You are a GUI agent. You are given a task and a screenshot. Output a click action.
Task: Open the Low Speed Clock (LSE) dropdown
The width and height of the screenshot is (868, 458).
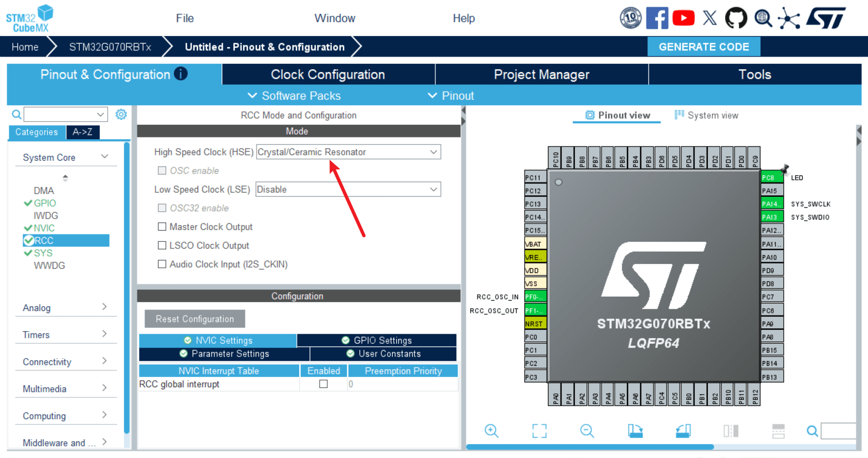pyautogui.click(x=348, y=190)
